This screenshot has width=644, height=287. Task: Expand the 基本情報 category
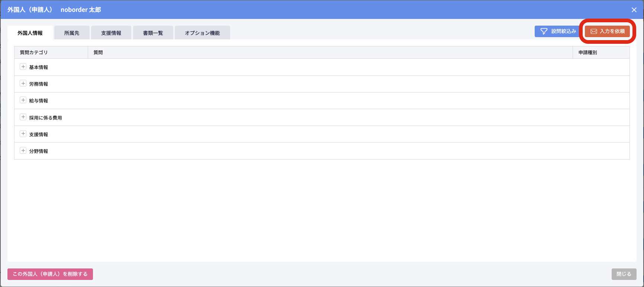(23, 67)
